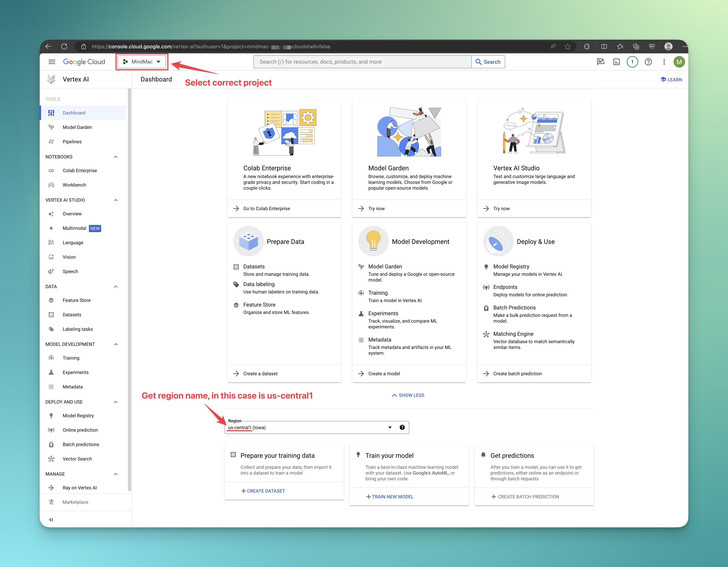The image size is (728, 567).
Task: Open the Cloud Shell terminal icon
Action: pos(616,62)
